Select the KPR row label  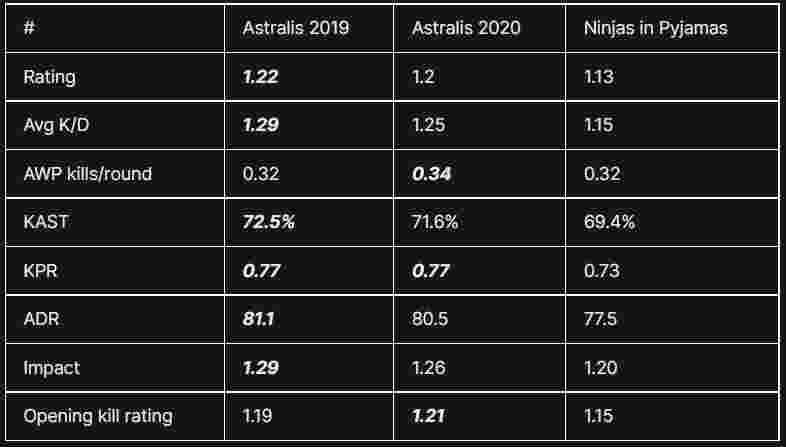42,271
